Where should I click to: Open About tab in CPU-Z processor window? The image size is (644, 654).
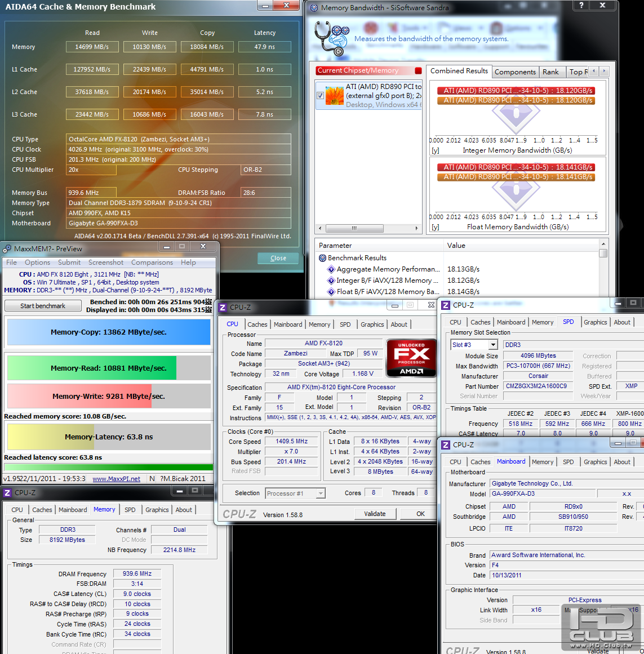(x=399, y=324)
